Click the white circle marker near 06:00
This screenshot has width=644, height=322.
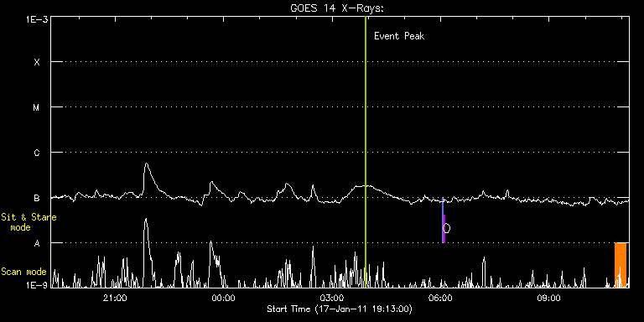[x=446, y=228]
